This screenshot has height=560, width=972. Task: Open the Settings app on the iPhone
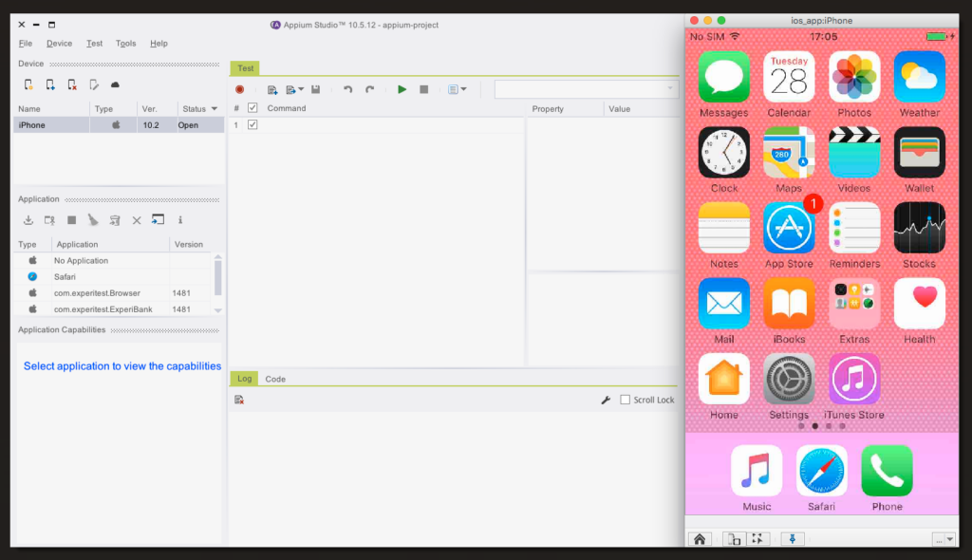789,379
